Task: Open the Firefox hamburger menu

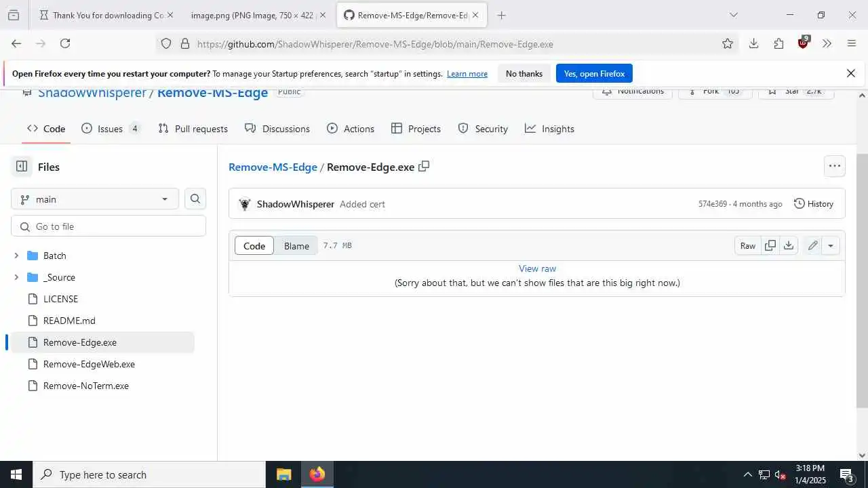Action: click(x=852, y=43)
